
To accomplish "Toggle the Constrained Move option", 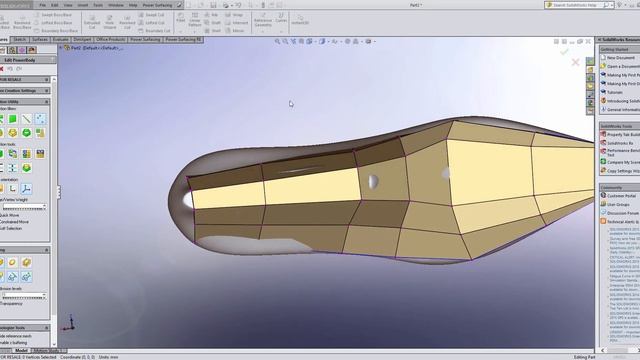I will (14, 222).
